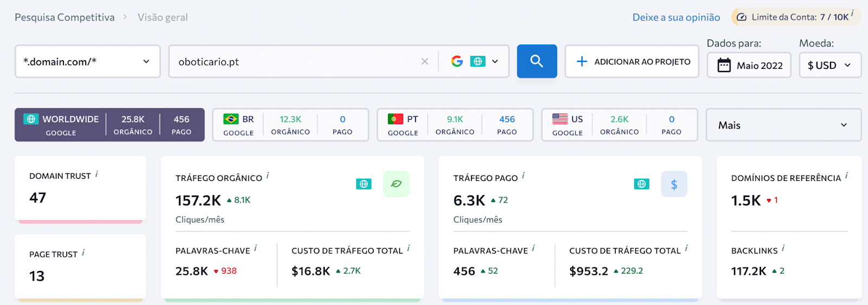Viewport: 868px width, 305px height.
Task: Click the Google logo in search bar
Action: pyautogui.click(x=457, y=61)
